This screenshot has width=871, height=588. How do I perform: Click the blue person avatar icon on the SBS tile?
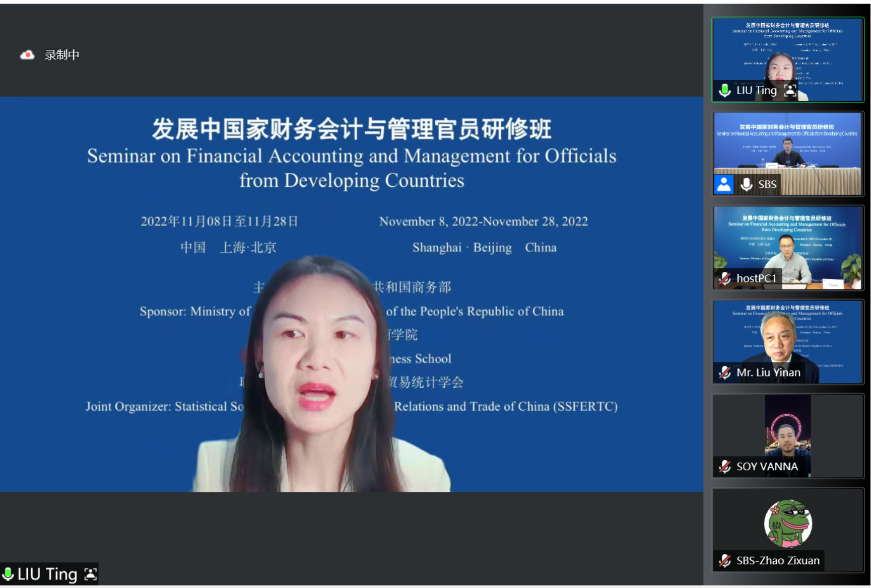tap(724, 184)
